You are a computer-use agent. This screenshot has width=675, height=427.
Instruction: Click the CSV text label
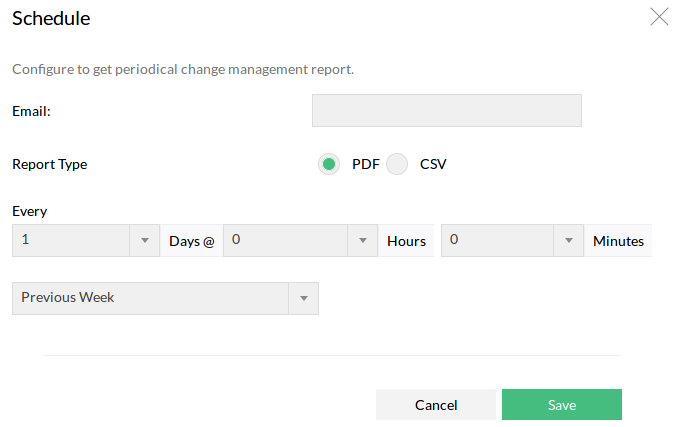point(433,164)
